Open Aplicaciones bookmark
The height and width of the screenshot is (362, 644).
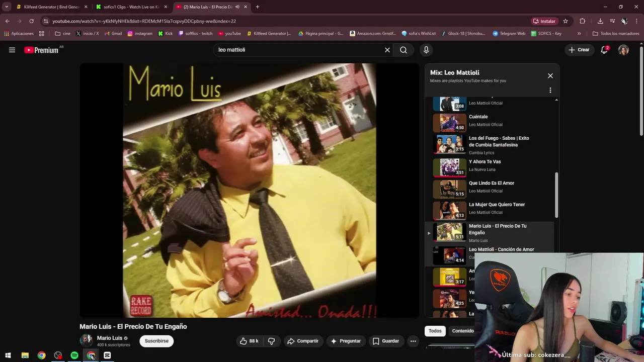point(19,34)
